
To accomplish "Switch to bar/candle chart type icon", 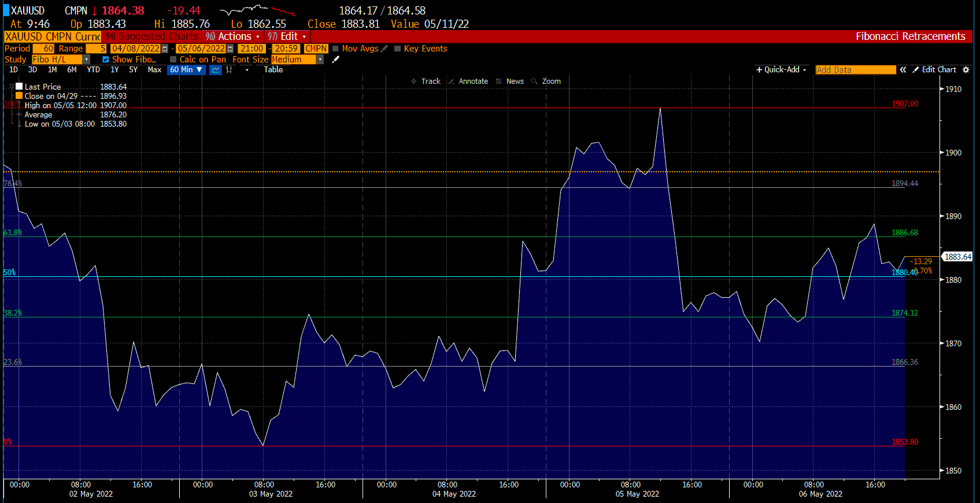I will click(x=230, y=70).
